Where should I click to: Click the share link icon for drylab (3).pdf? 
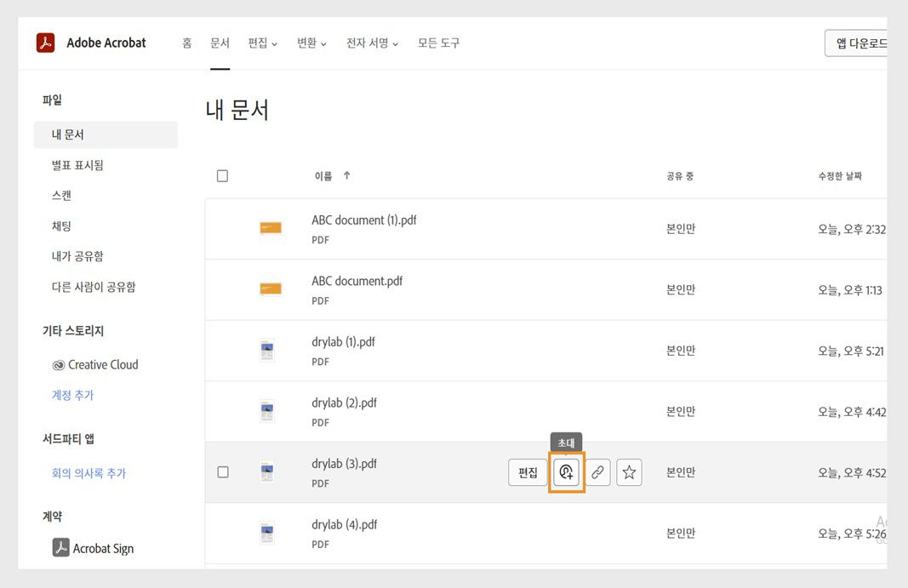pos(597,472)
